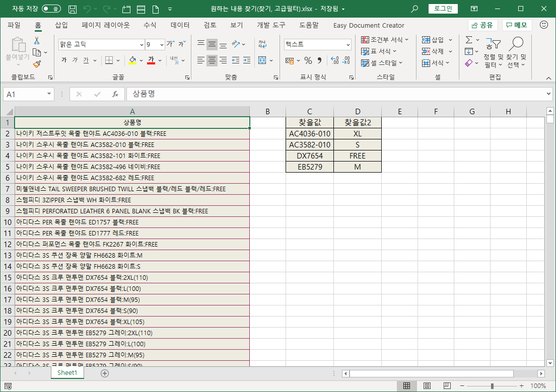Open Easy Document Creator tab
Screen dimensions: 556x392
(x=369, y=26)
